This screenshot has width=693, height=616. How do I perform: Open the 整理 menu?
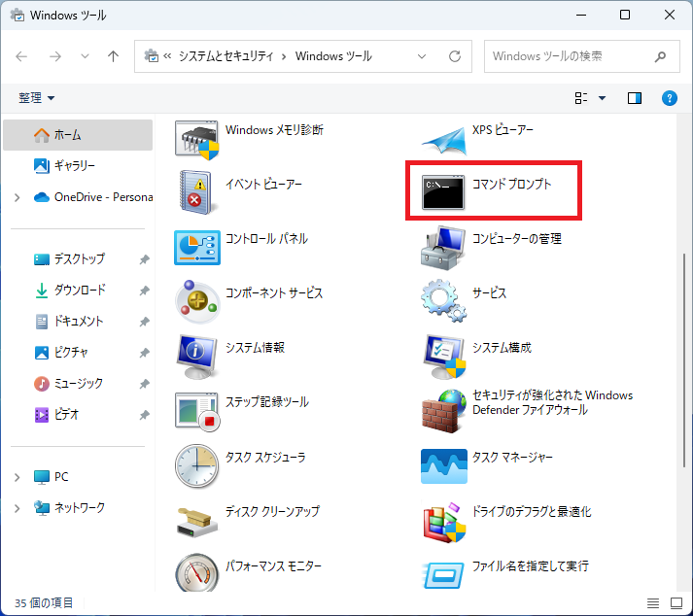[x=36, y=98]
